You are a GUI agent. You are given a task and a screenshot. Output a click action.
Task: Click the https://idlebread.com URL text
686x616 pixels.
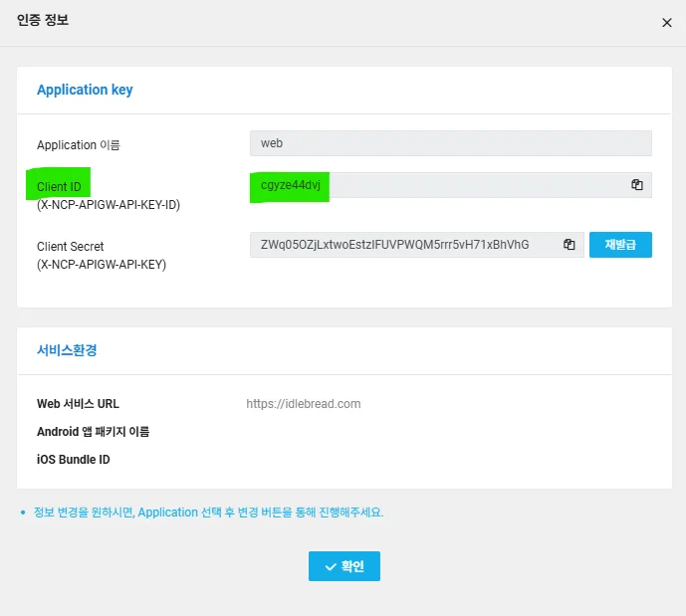[304, 403]
